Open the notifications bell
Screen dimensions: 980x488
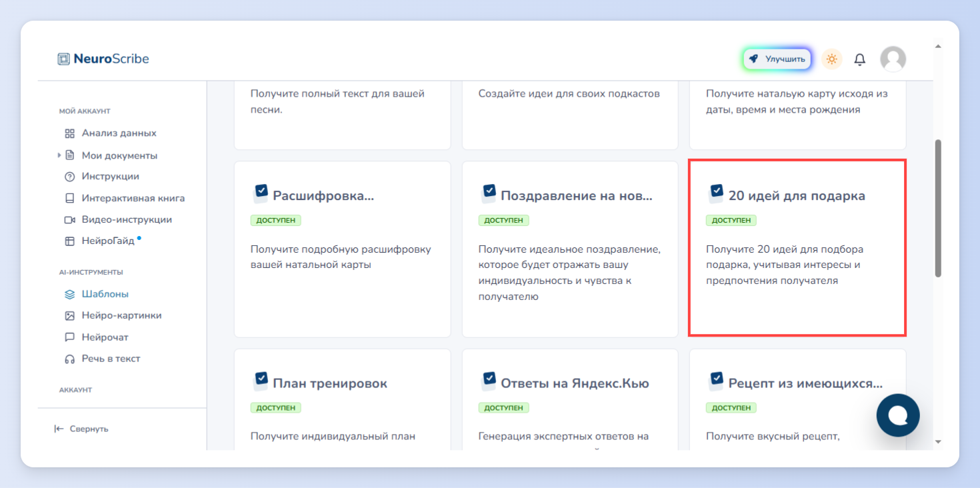point(860,59)
